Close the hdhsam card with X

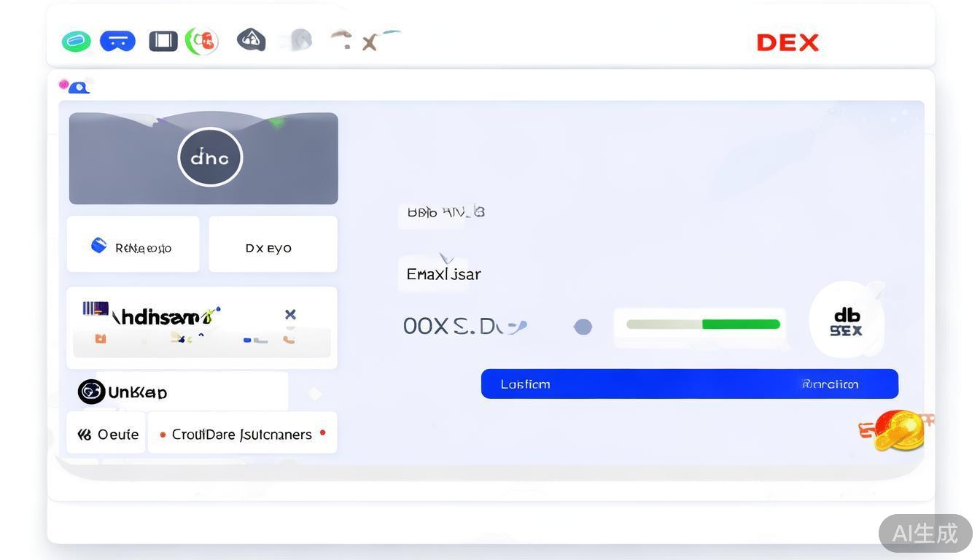pyautogui.click(x=290, y=315)
